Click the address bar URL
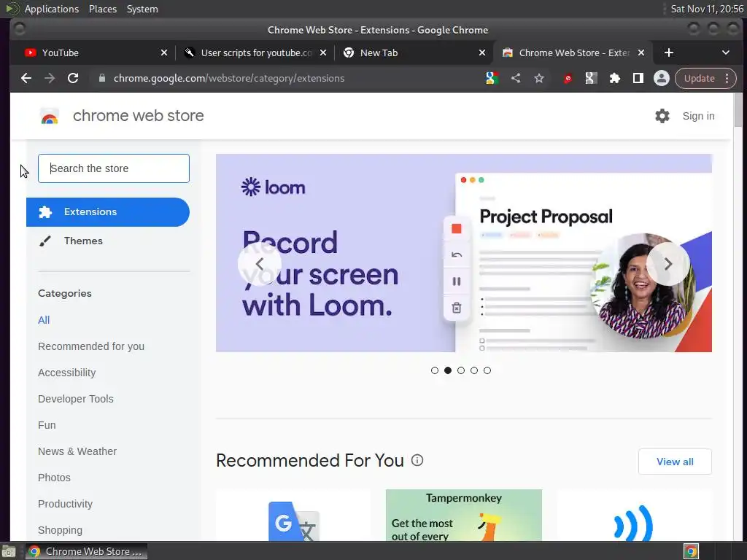The image size is (747, 560). (228, 79)
